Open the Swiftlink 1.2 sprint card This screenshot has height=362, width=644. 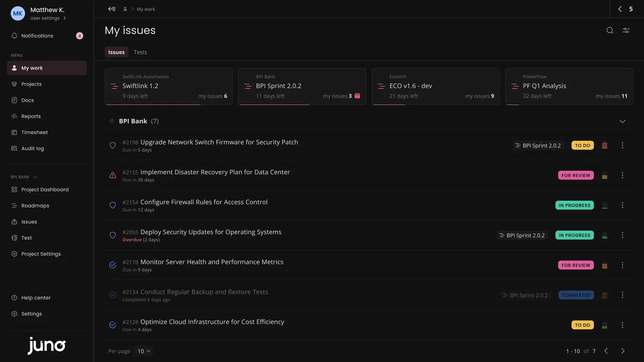pyautogui.click(x=169, y=86)
